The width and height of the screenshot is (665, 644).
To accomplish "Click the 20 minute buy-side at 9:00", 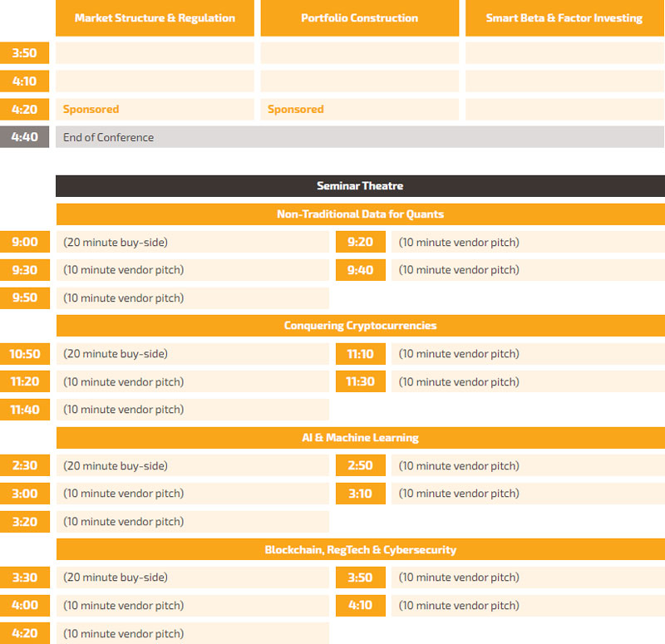I will point(193,242).
